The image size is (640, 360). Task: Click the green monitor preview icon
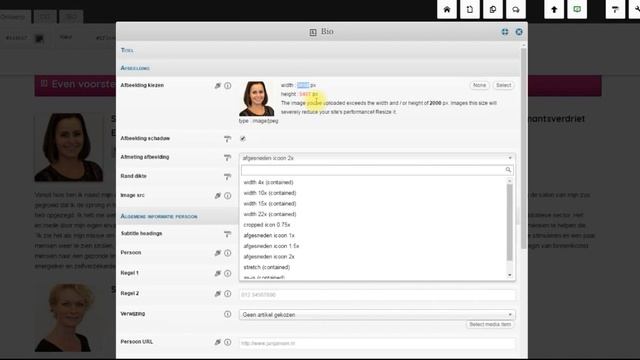coord(577,9)
